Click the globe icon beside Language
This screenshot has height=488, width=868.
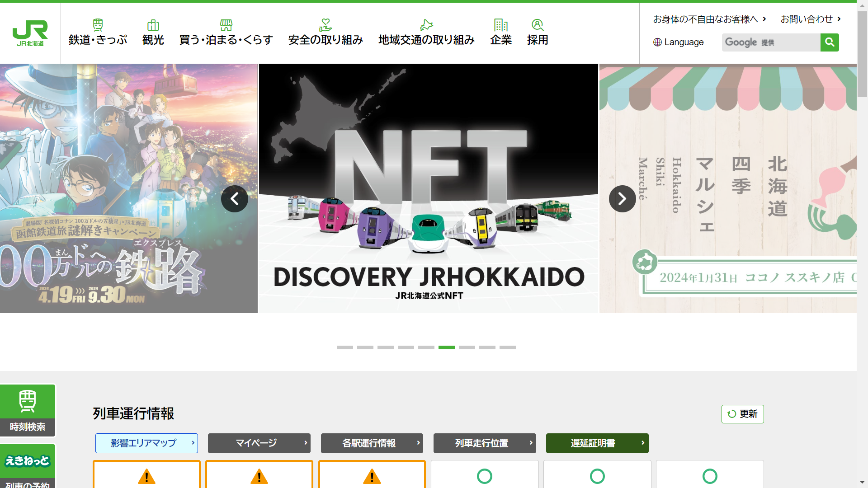coord(657,42)
